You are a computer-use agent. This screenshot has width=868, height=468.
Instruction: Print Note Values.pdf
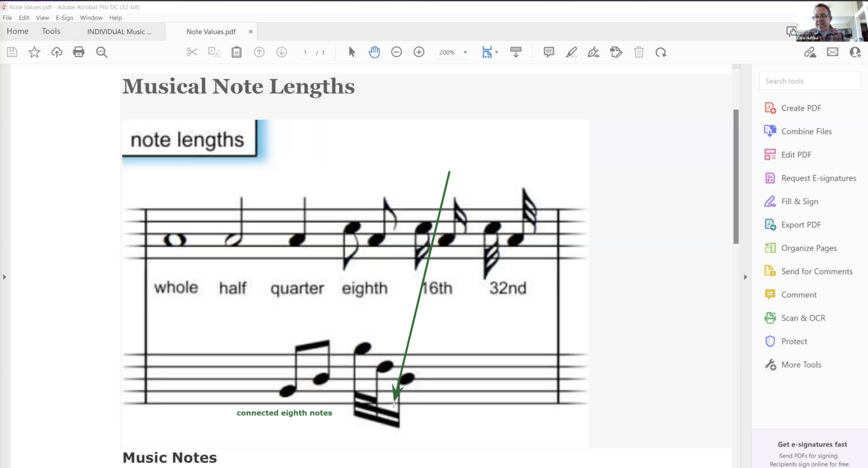tap(79, 52)
